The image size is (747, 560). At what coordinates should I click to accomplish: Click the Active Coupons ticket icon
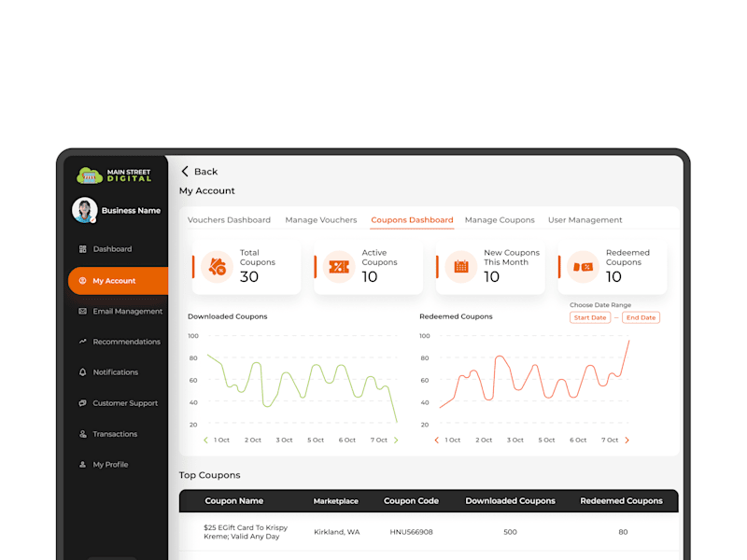pos(339,267)
